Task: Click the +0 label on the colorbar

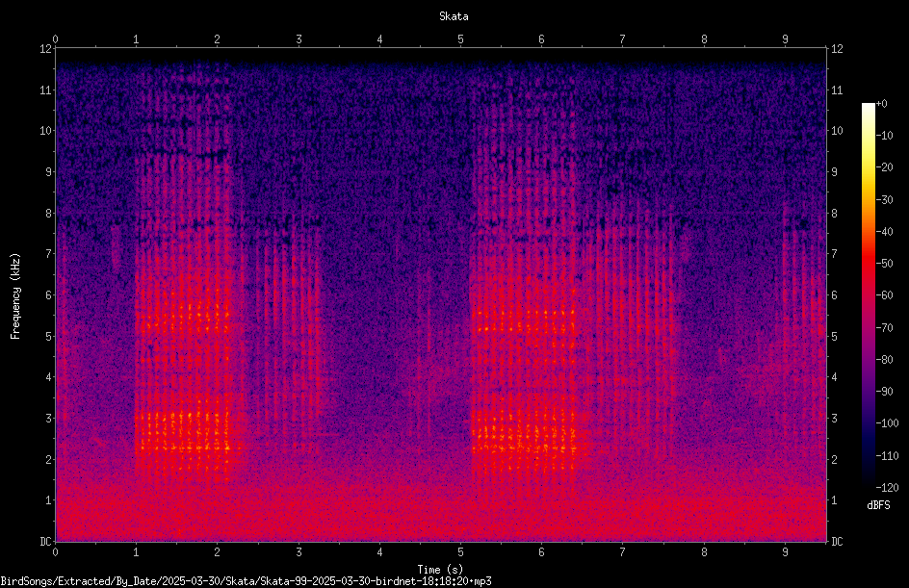Action: 881,104
